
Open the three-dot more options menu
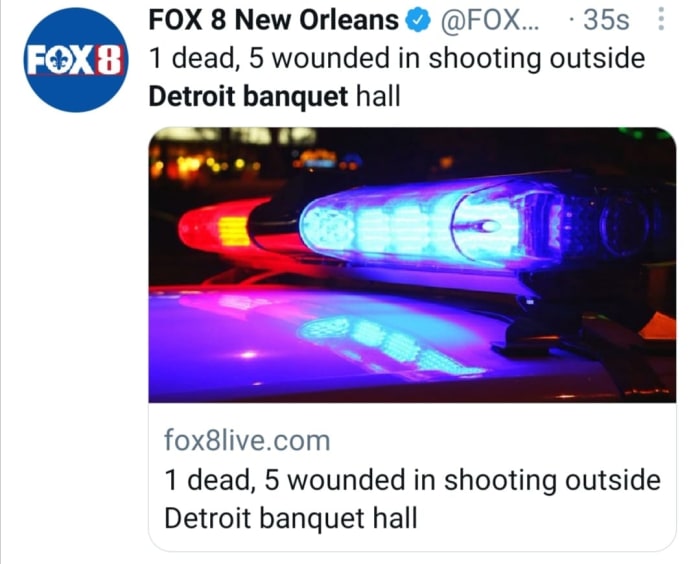pos(662,20)
